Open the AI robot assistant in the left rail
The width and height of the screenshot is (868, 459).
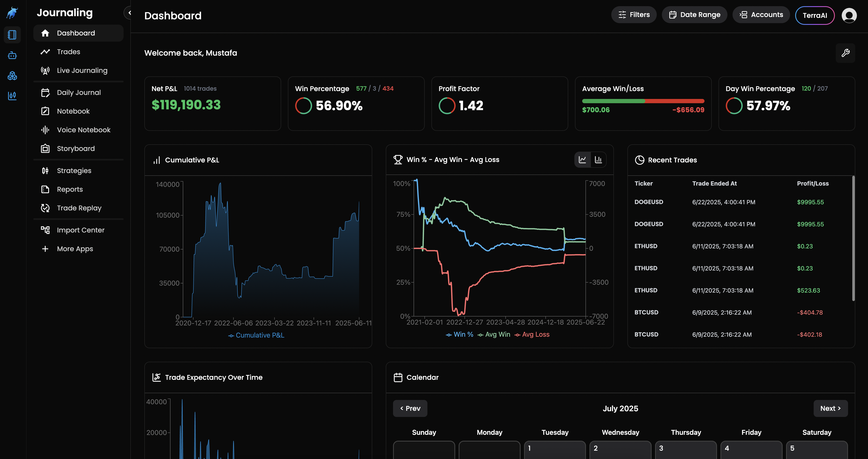[12, 55]
